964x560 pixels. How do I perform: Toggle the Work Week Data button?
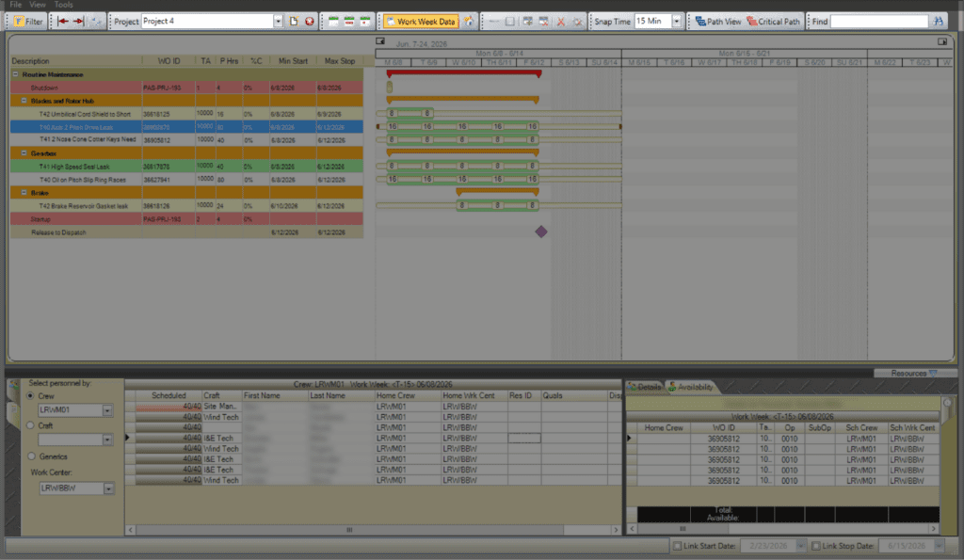(x=419, y=21)
